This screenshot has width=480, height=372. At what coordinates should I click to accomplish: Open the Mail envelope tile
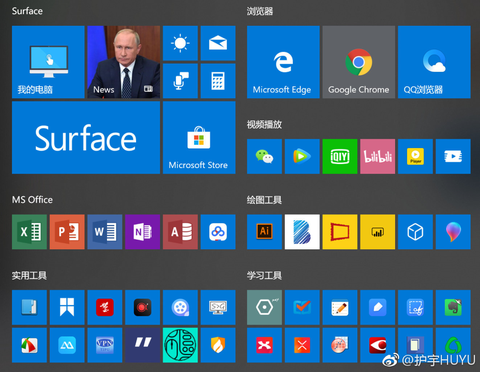(x=218, y=43)
